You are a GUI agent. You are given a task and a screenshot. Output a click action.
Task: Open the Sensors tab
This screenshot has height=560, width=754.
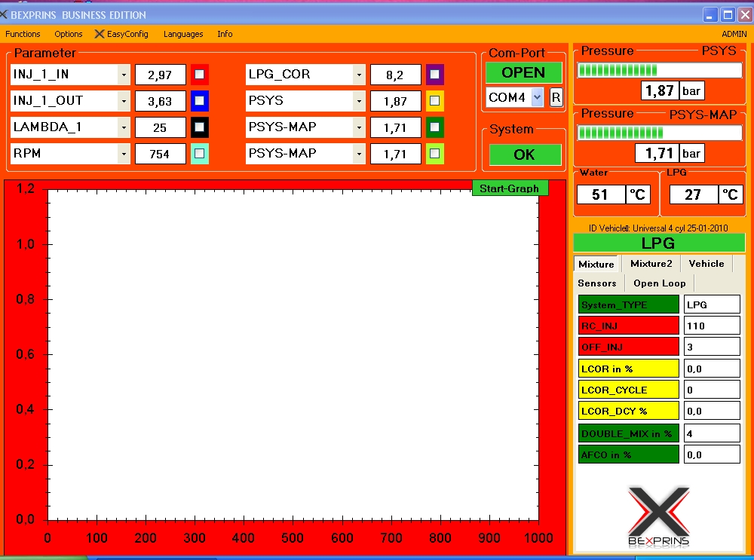[x=597, y=283]
